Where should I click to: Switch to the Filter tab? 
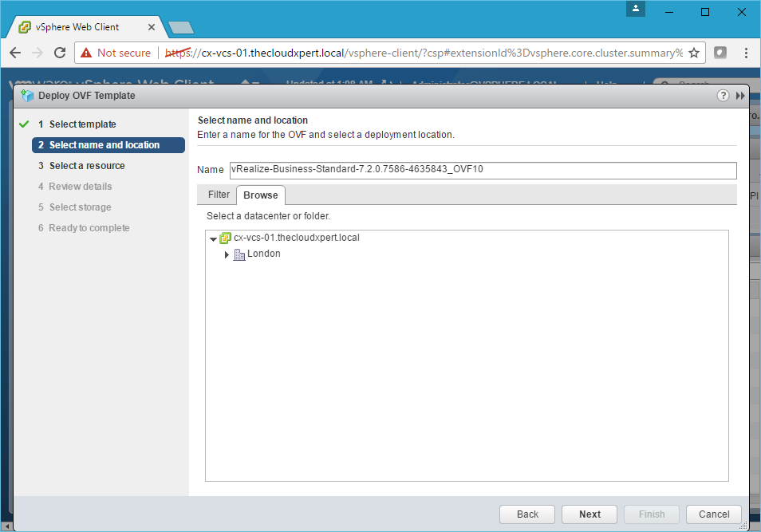click(219, 195)
